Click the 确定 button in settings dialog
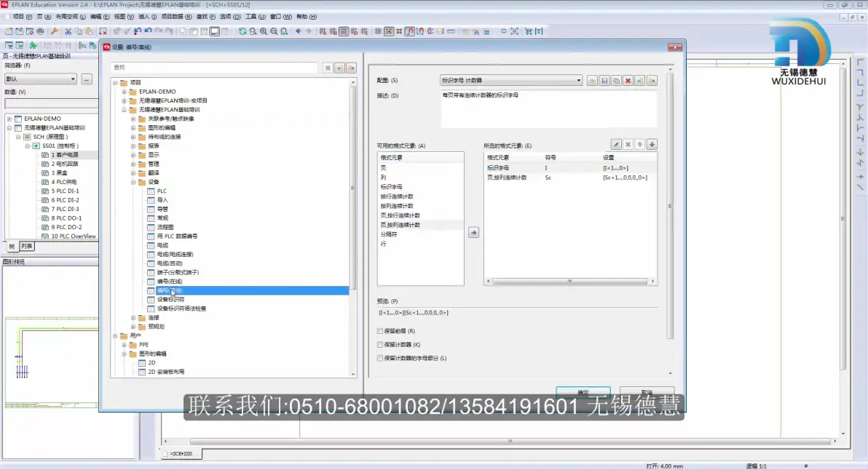The height and width of the screenshot is (470, 868). [x=583, y=392]
